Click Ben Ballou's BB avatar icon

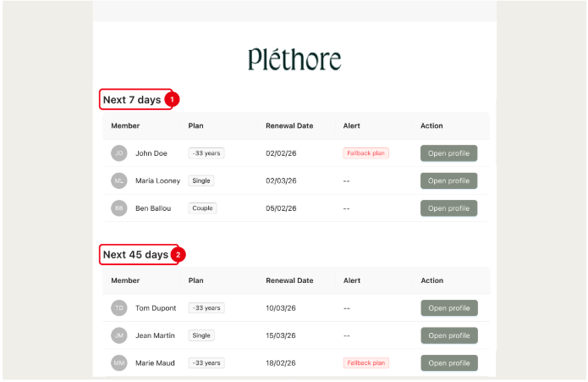pyautogui.click(x=119, y=208)
